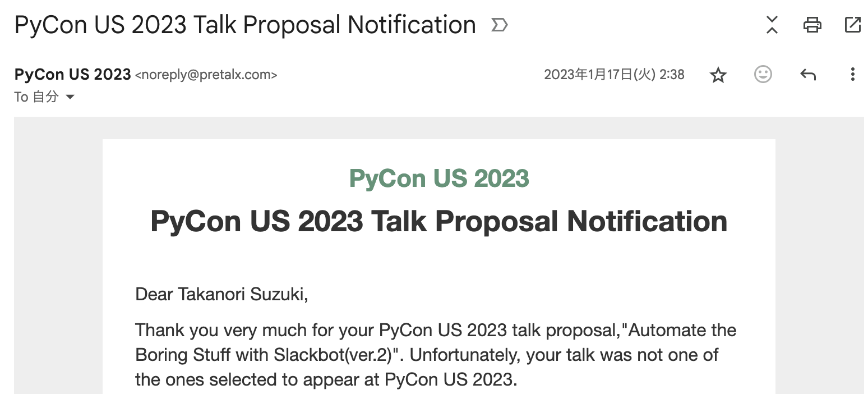Print this email
Viewport: 868px width, 394px height.
(812, 25)
